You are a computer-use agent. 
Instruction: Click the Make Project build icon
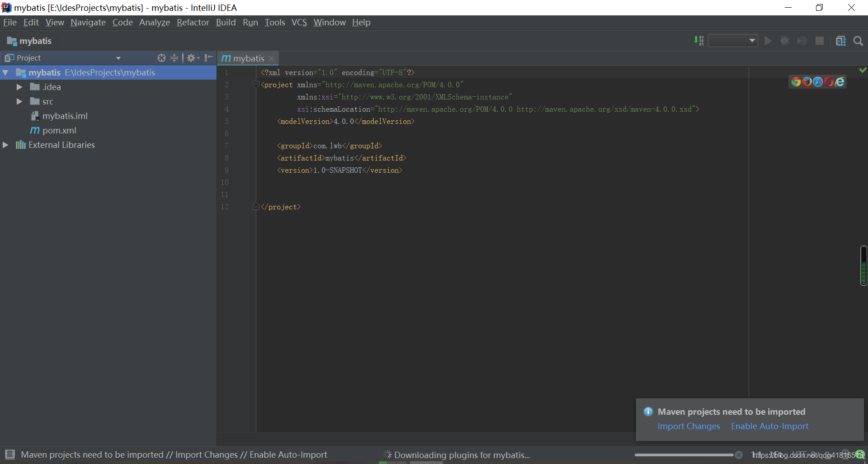(699, 41)
